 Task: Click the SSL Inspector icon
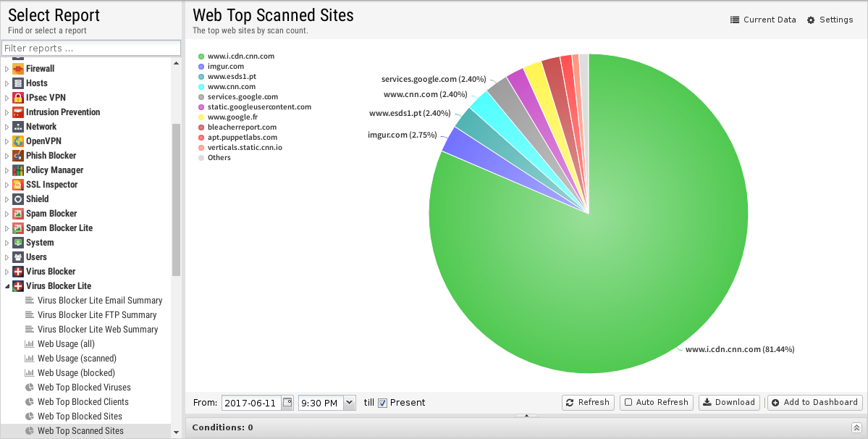point(17,184)
